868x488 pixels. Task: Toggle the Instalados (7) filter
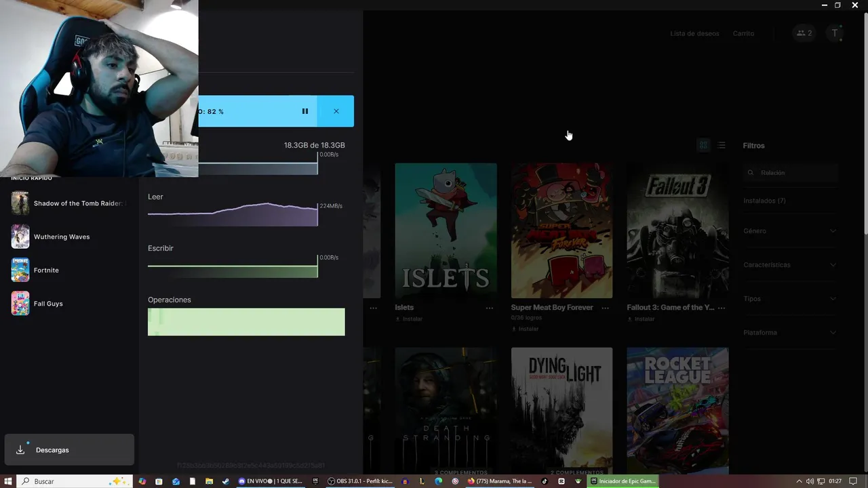(x=764, y=201)
